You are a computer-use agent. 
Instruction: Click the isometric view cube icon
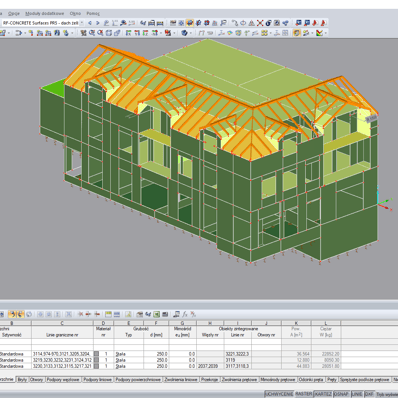(184, 33)
